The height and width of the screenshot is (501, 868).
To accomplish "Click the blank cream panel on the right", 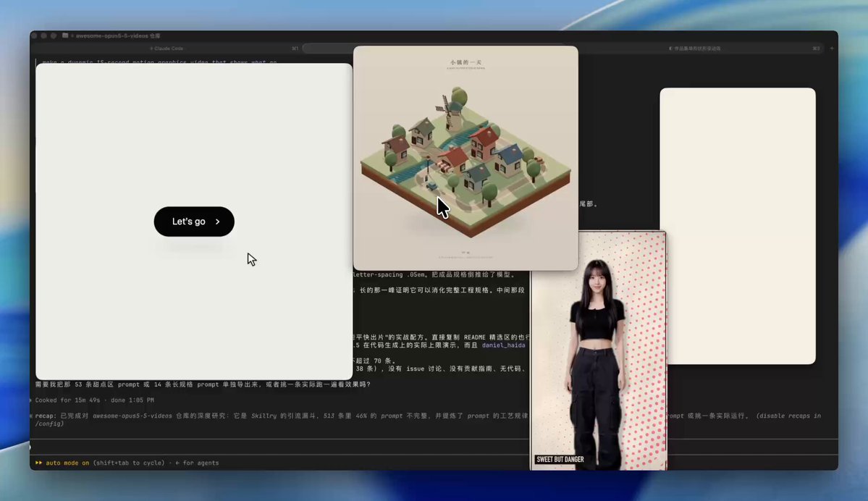I will tap(738, 226).
